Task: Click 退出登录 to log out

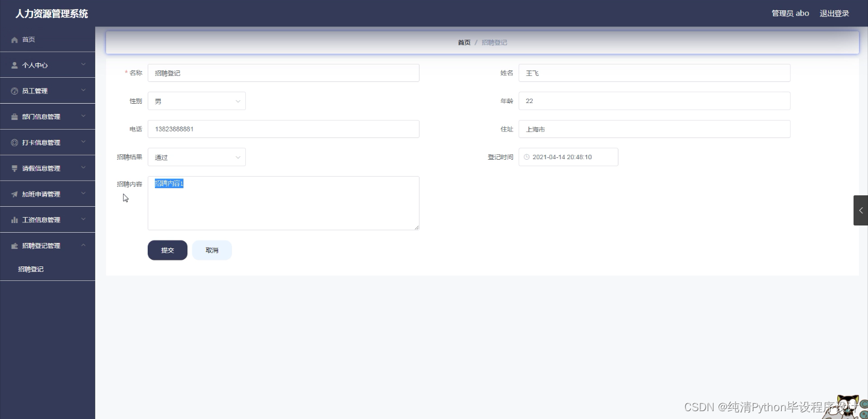Action: 834,13
